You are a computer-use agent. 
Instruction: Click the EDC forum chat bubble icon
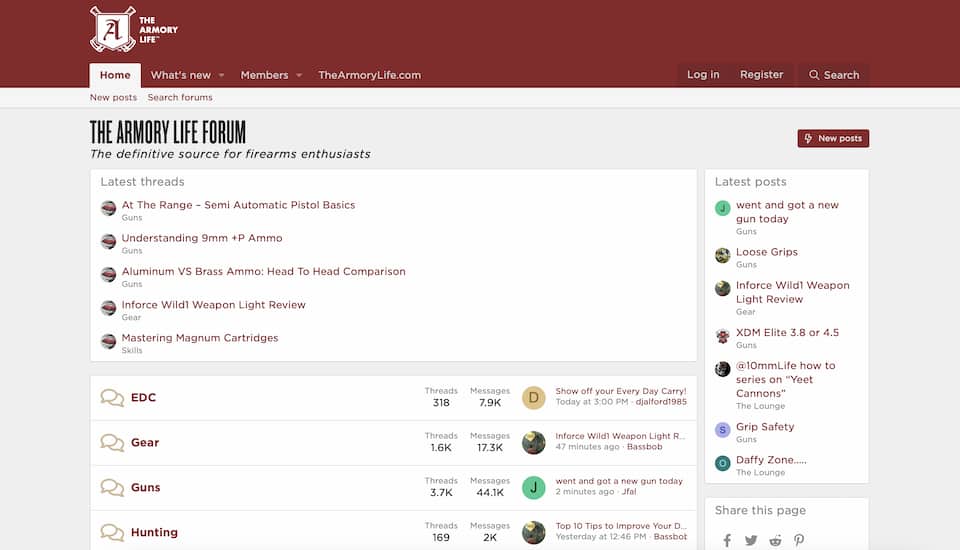112,397
